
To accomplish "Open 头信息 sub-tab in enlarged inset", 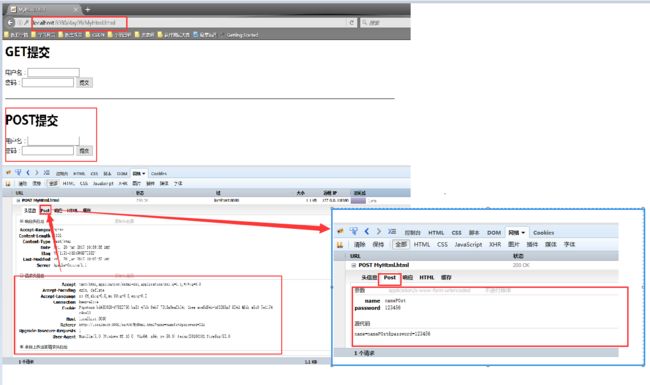I will coord(369,278).
